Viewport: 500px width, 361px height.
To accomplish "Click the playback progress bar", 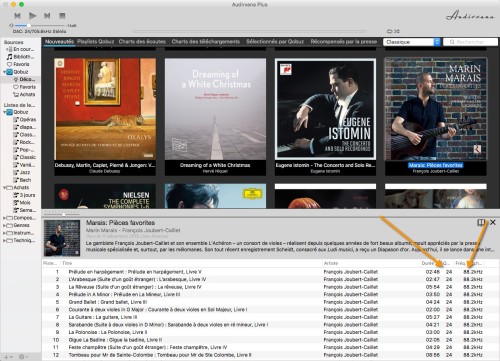I will pos(249,31).
